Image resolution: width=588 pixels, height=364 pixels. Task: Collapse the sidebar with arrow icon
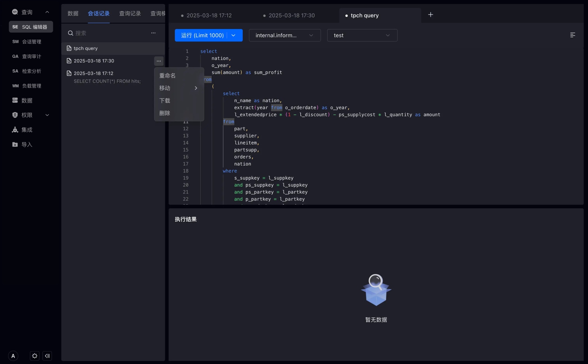point(47,356)
